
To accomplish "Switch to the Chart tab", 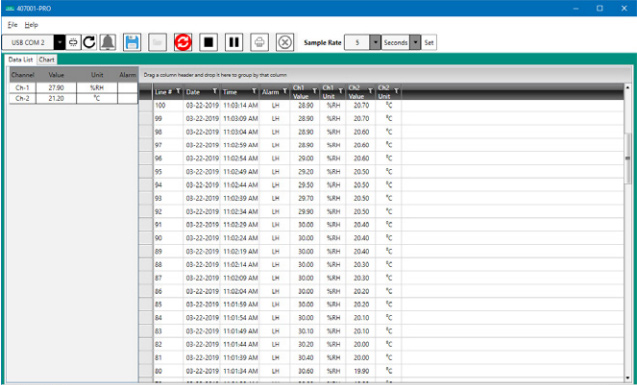I will pos(47,60).
